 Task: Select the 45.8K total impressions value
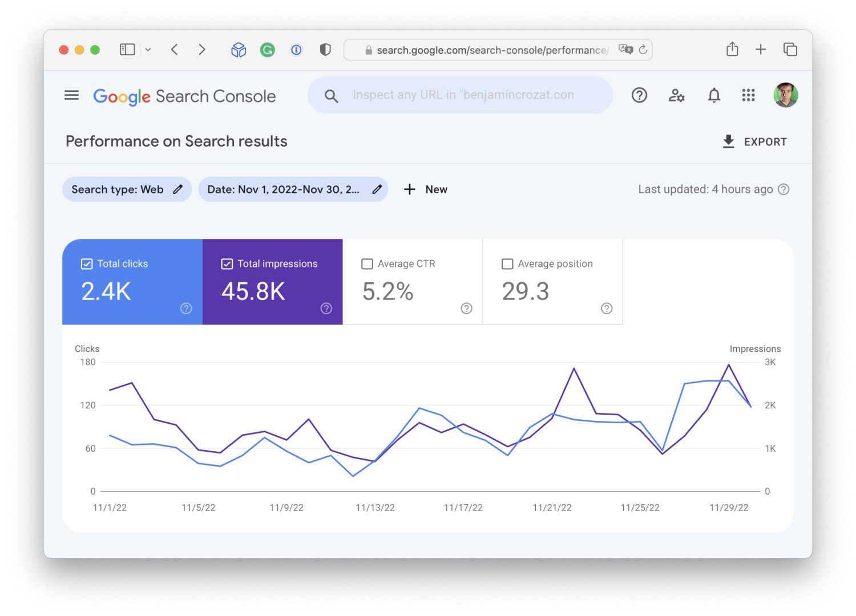point(253,291)
